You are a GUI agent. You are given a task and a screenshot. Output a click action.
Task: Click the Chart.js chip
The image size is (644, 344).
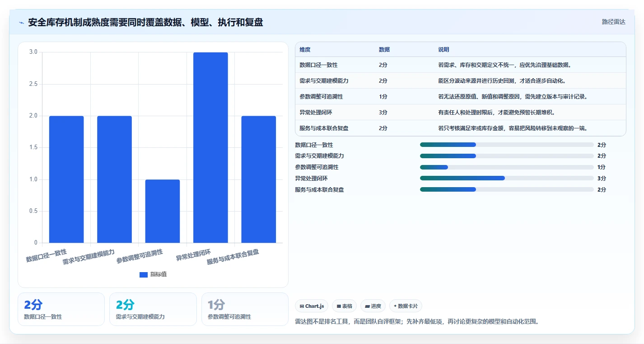point(312,306)
